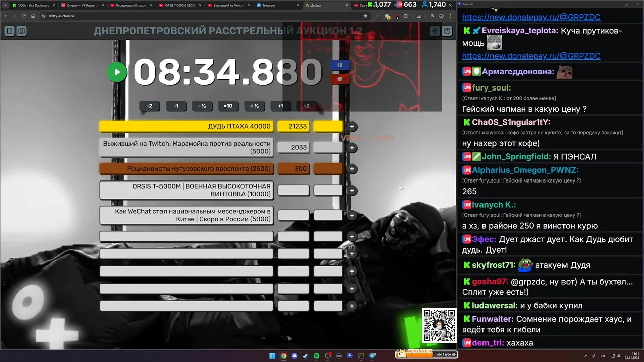Click the browser home button
The width and height of the screenshot is (644, 362).
[33, 16]
